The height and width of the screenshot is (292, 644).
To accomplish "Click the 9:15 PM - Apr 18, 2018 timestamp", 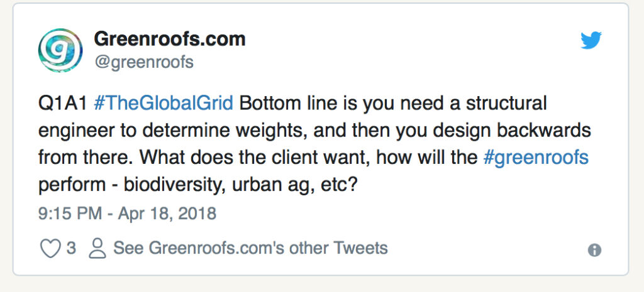I will [127, 214].
